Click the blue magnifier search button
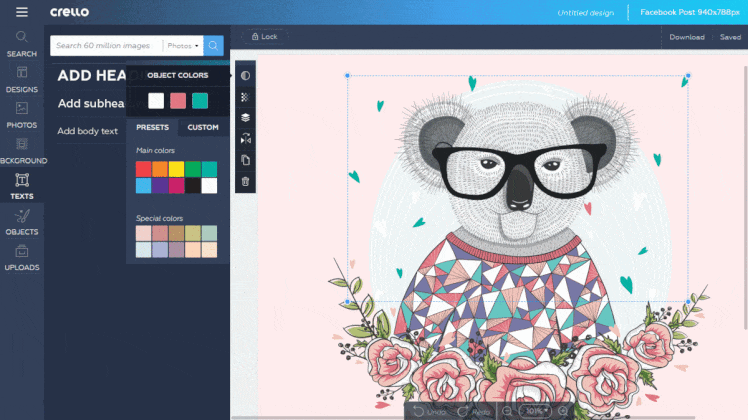Viewport: 748px width, 420px height. pyautogui.click(x=213, y=46)
